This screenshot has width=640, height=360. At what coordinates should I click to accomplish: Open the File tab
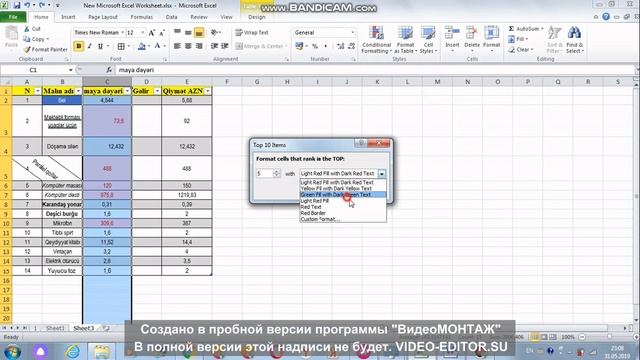pyautogui.click(x=13, y=17)
